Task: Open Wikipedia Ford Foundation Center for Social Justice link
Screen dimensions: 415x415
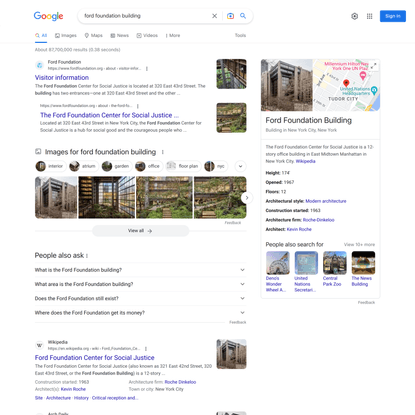Action: point(94,358)
